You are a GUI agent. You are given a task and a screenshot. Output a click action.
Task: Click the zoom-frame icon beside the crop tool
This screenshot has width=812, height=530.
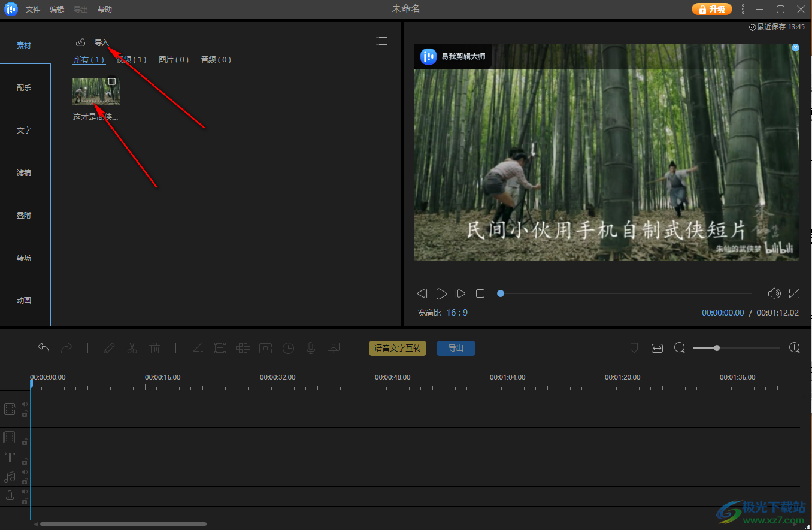(220, 348)
